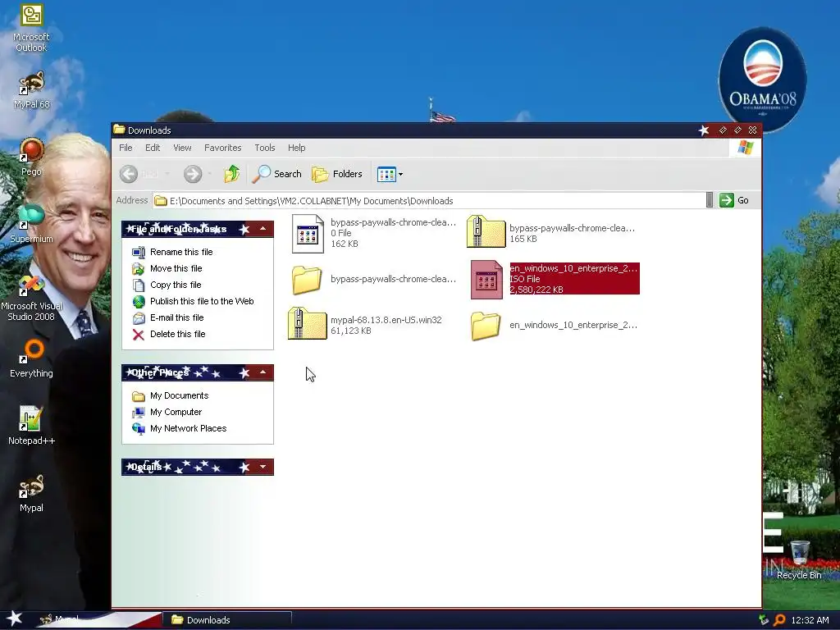The width and height of the screenshot is (840, 630).
Task: Go to My Network Places link
Action: click(188, 428)
